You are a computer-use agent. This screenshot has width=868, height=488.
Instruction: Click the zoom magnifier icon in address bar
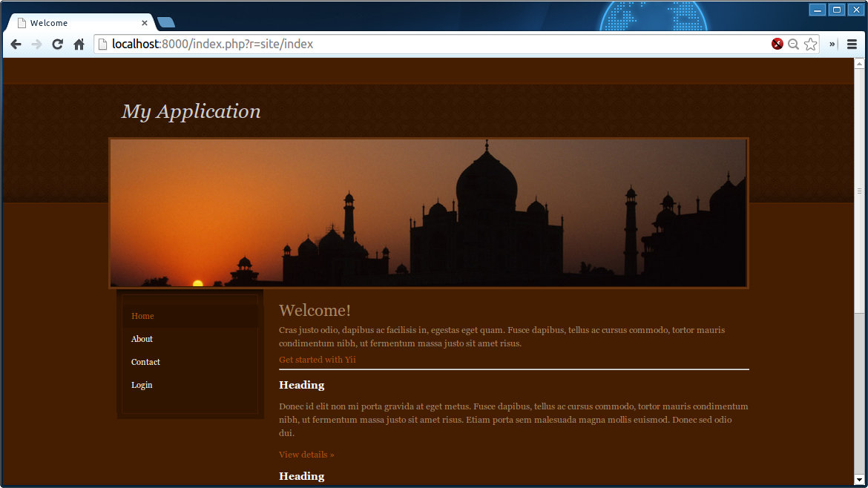point(793,44)
